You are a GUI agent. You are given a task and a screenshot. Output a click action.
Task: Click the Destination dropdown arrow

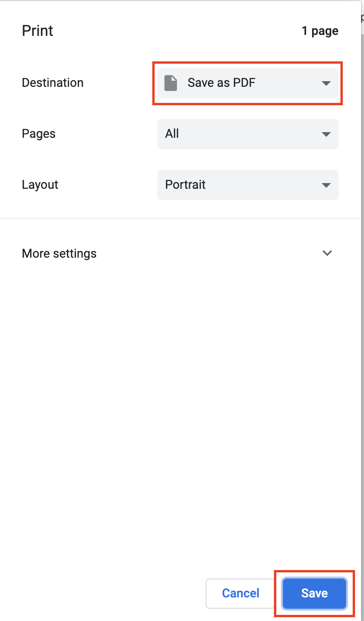click(x=326, y=83)
